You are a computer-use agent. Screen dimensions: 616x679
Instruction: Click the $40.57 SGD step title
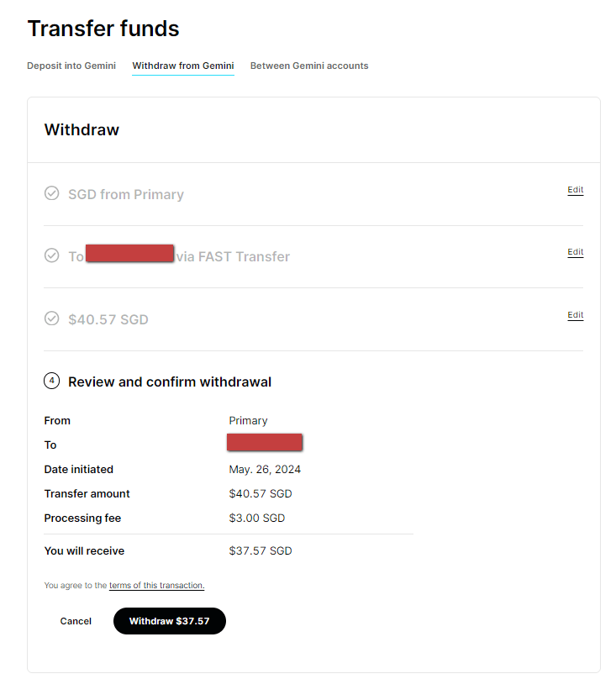pos(108,319)
